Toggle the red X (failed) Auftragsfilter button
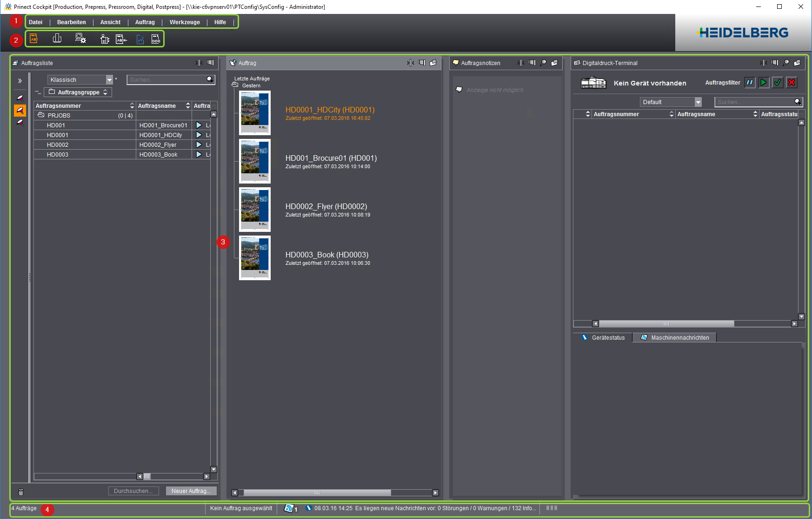The height and width of the screenshot is (519, 812). click(792, 82)
